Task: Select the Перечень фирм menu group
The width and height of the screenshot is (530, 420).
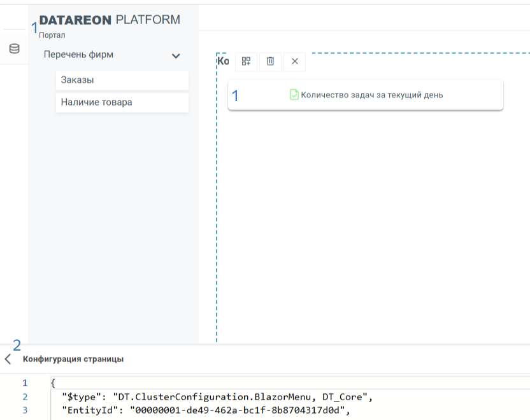Action: coord(78,55)
